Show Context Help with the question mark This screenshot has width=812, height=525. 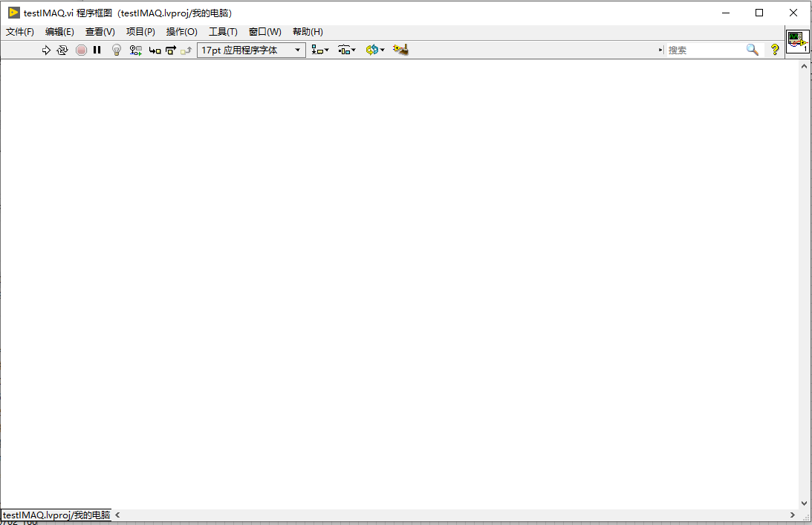click(775, 50)
